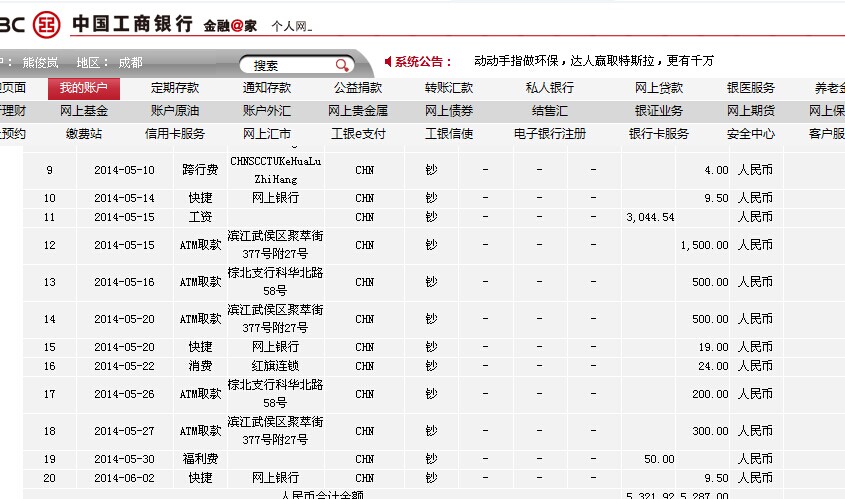This screenshot has height=499, width=845.
Task: Read the 系统公告 scrolling announcement text
Action: pos(594,61)
